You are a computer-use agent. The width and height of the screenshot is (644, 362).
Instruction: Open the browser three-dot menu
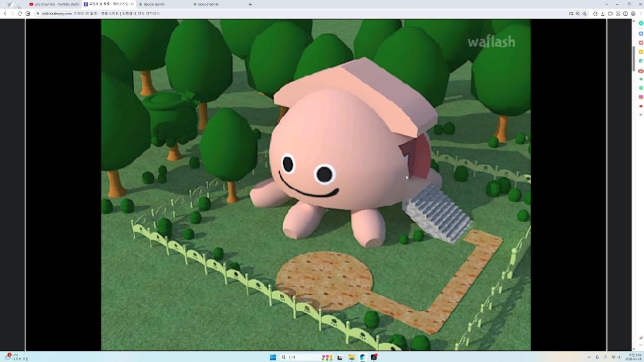[x=639, y=14]
